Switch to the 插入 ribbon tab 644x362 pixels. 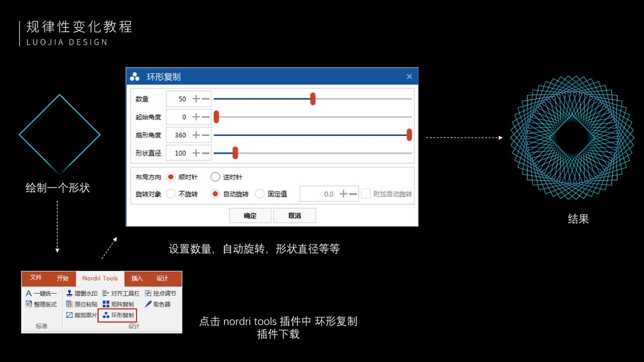137,278
